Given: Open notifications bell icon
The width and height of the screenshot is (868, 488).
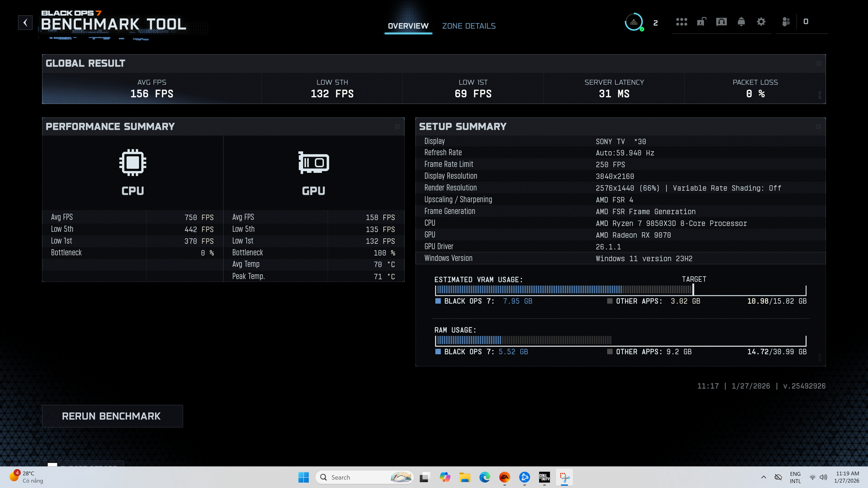Looking at the screenshot, I should point(741,22).
